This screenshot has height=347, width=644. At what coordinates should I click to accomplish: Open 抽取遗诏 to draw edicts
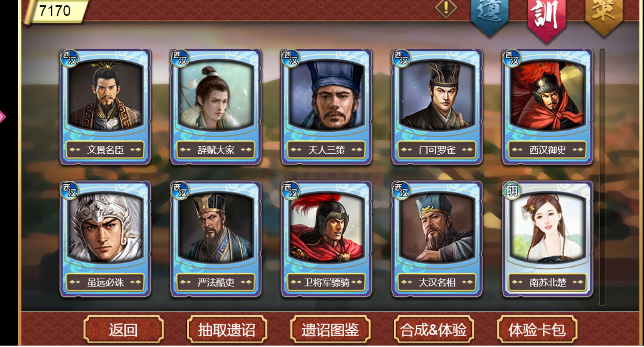[226, 329]
